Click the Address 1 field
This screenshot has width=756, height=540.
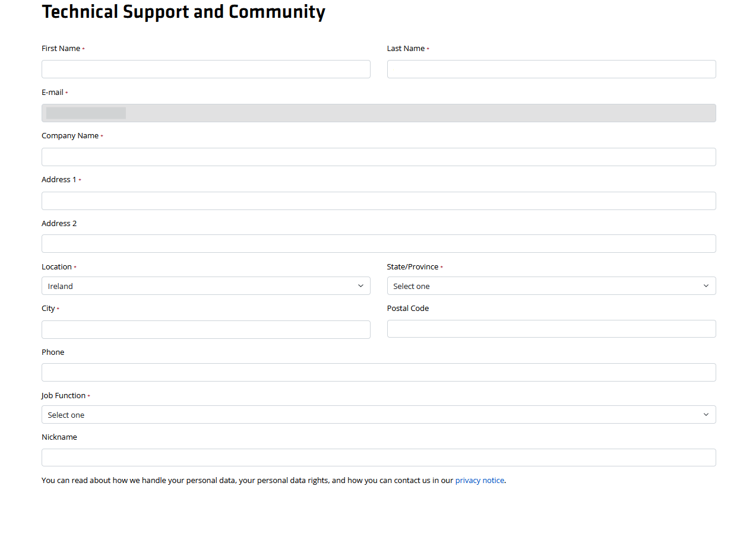tap(378, 201)
